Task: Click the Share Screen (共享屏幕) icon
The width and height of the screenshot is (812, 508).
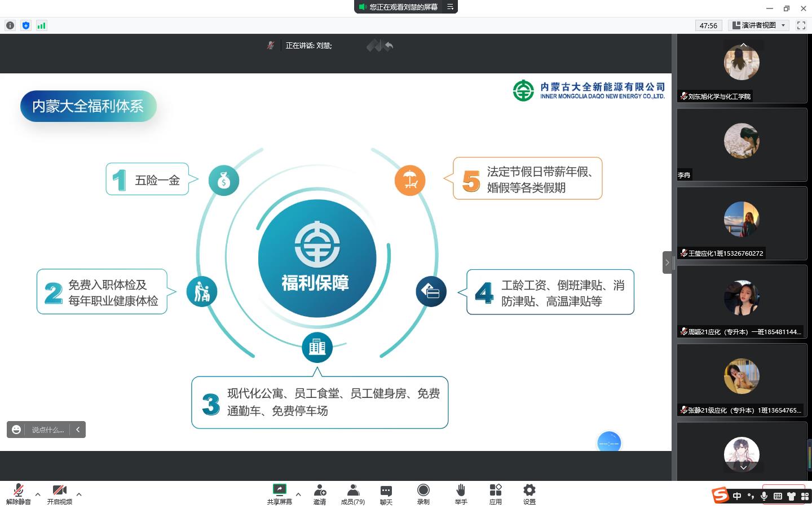Action: click(279, 493)
